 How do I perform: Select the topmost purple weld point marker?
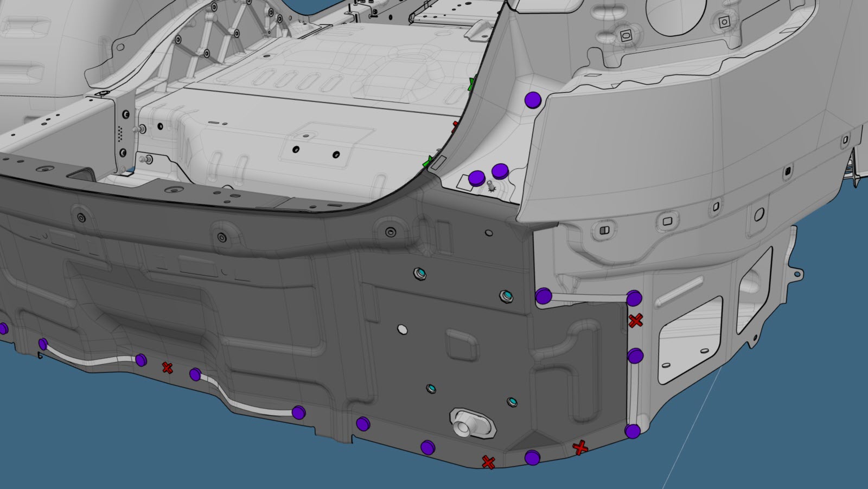(x=533, y=100)
